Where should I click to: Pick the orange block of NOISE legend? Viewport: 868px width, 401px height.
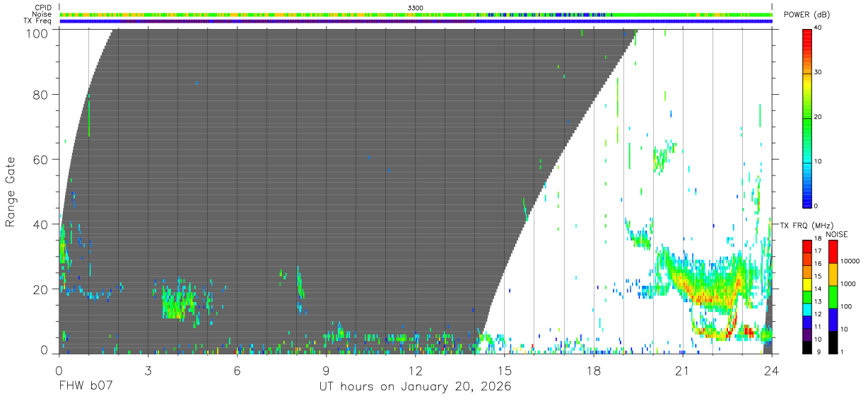pyautogui.click(x=832, y=274)
